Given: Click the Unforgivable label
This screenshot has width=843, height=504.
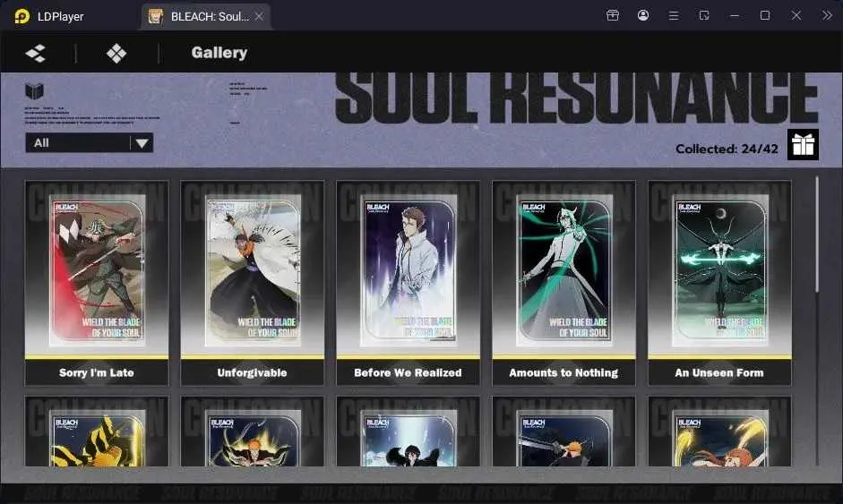Looking at the screenshot, I should (252, 373).
